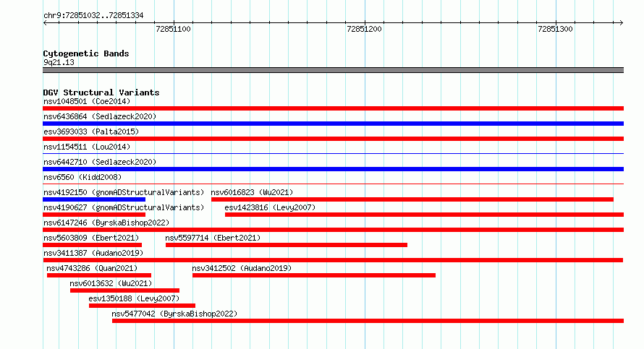Select the 9q21.13 band label
This screenshot has height=349, width=644.
[x=59, y=62]
